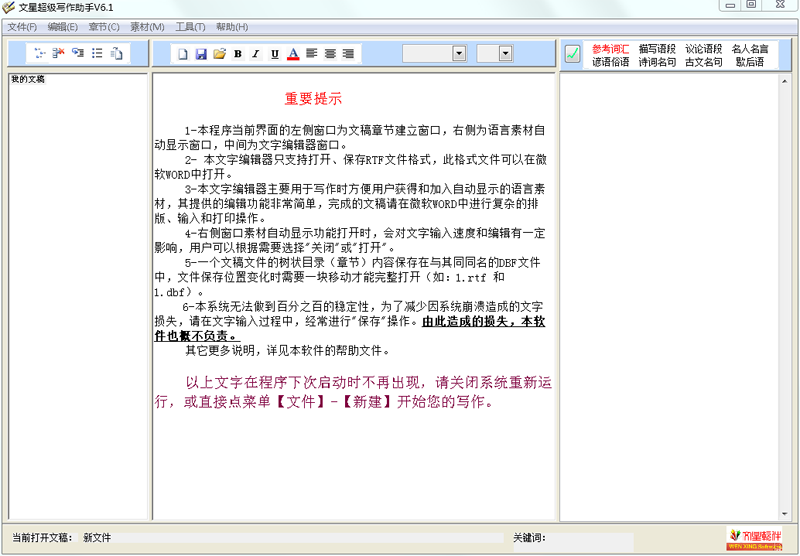
Task: Click the delete chapter icon with red X
Action: pyautogui.click(x=58, y=54)
